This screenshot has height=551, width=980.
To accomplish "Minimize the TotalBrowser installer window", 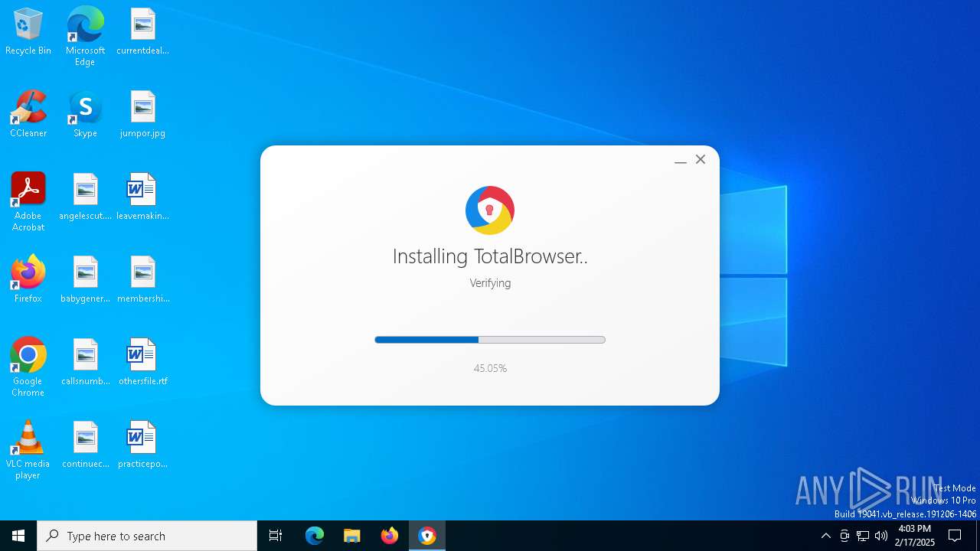I will [x=680, y=160].
